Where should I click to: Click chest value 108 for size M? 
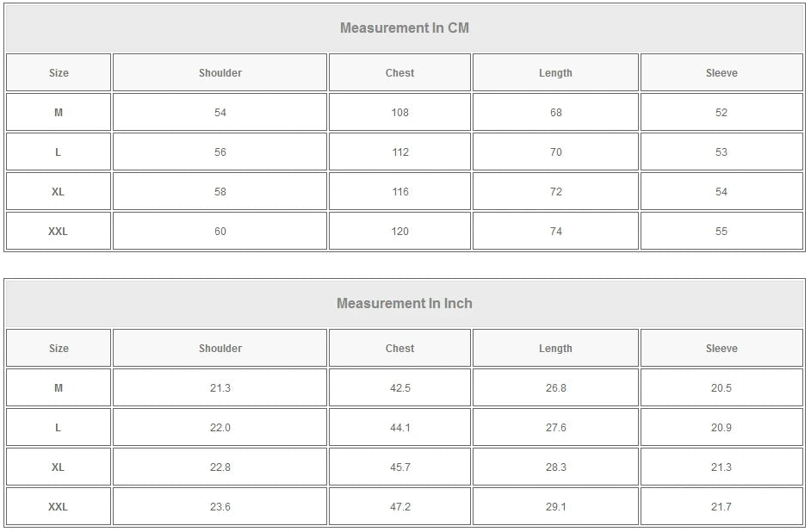(400, 113)
